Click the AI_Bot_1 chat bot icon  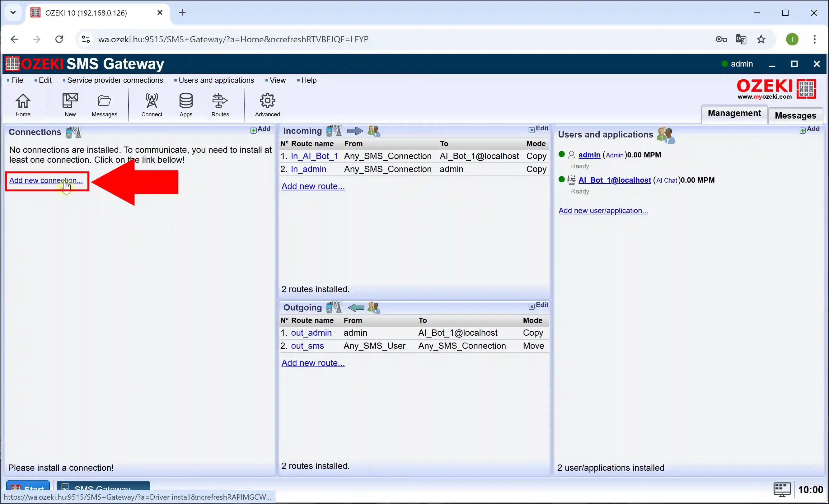tap(572, 180)
